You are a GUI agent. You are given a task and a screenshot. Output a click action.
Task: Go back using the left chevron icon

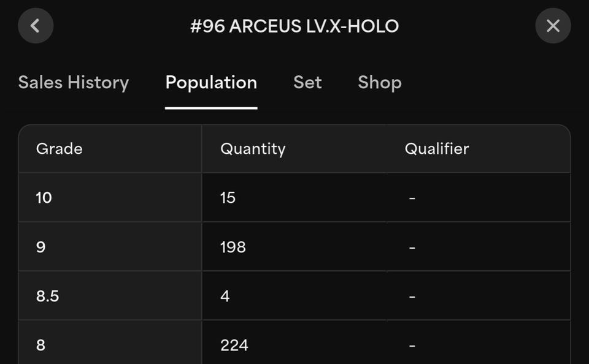pyautogui.click(x=36, y=26)
